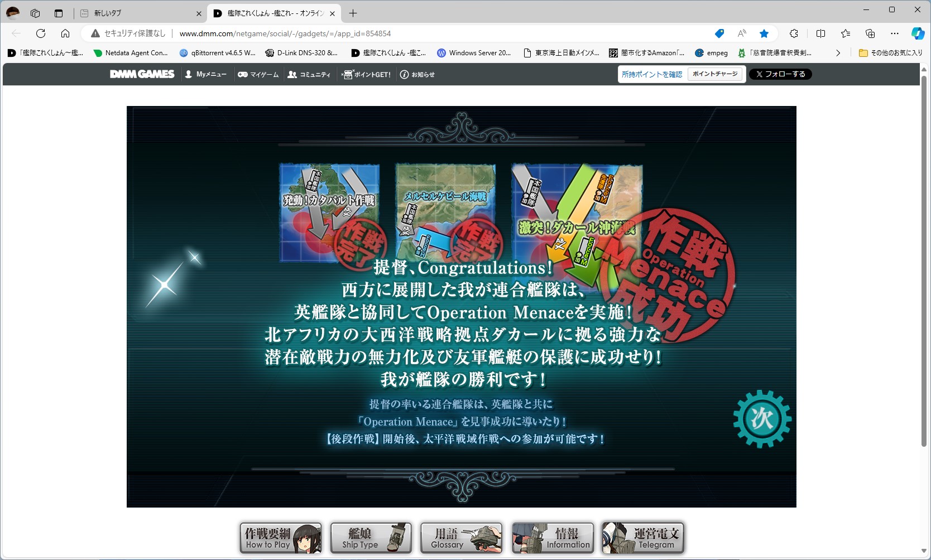
Task: Open the Favorites list icon
Action: pyautogui.click(x=846, y=33)
